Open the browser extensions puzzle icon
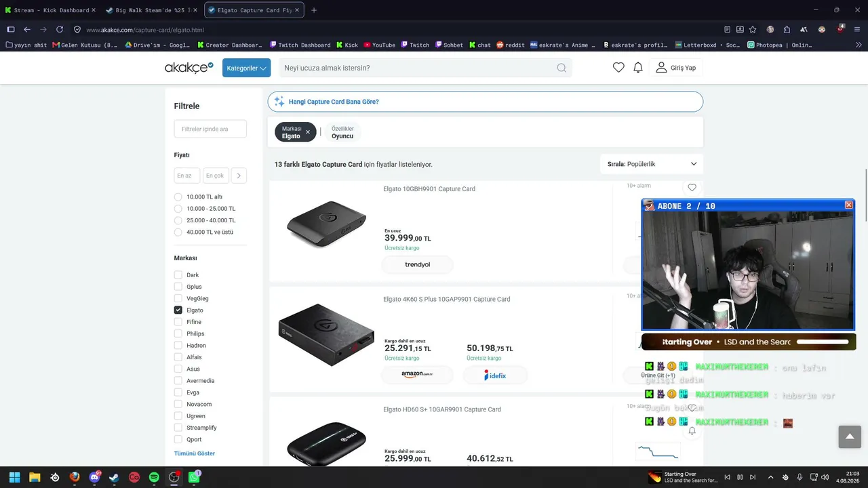Viewport: 868px width, 488px height. click(787, 30)
